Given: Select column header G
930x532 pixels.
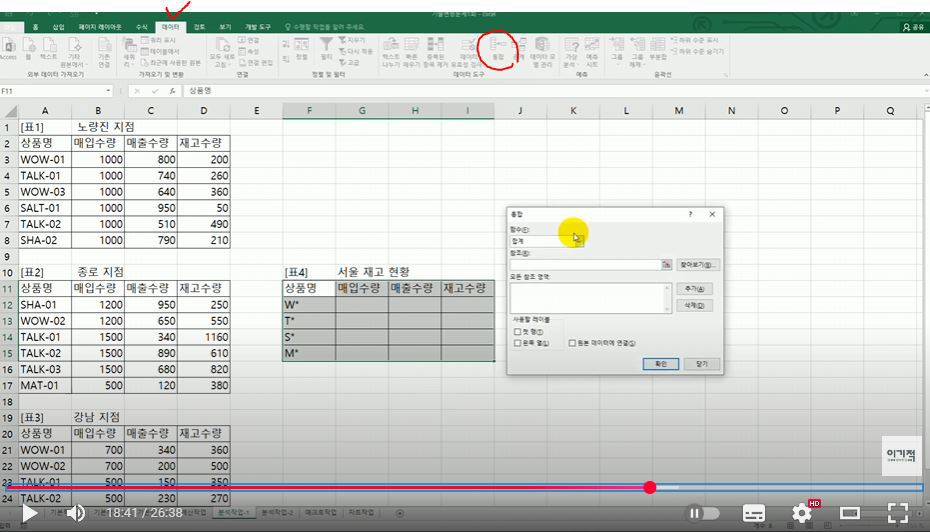Looking at the screenshot, I should click(x=362, y=111).
